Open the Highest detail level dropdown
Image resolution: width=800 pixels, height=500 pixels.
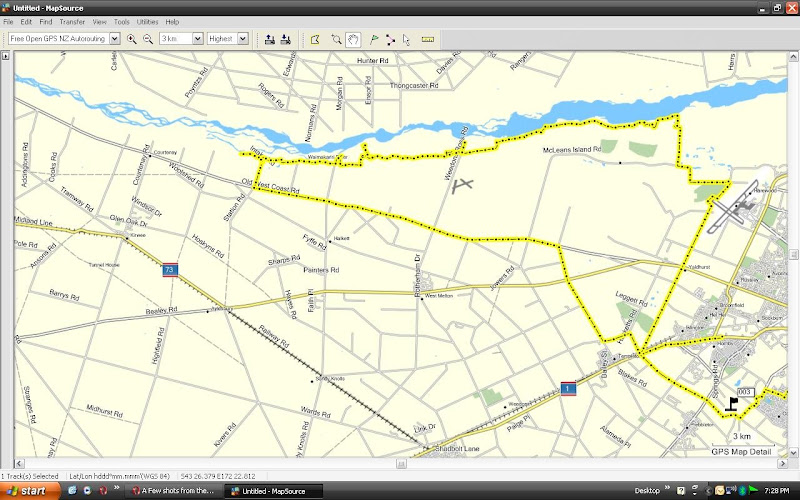tap(243, 39)
